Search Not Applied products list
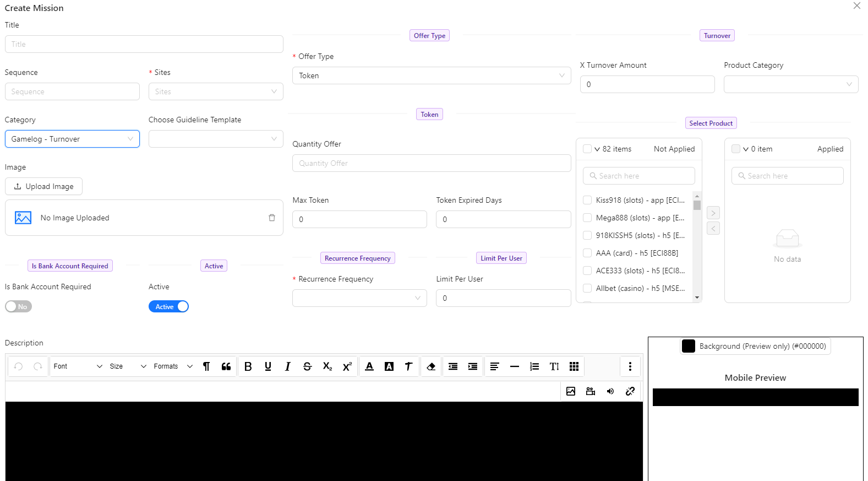Screen dimensions: 868x481 (639, 176)
